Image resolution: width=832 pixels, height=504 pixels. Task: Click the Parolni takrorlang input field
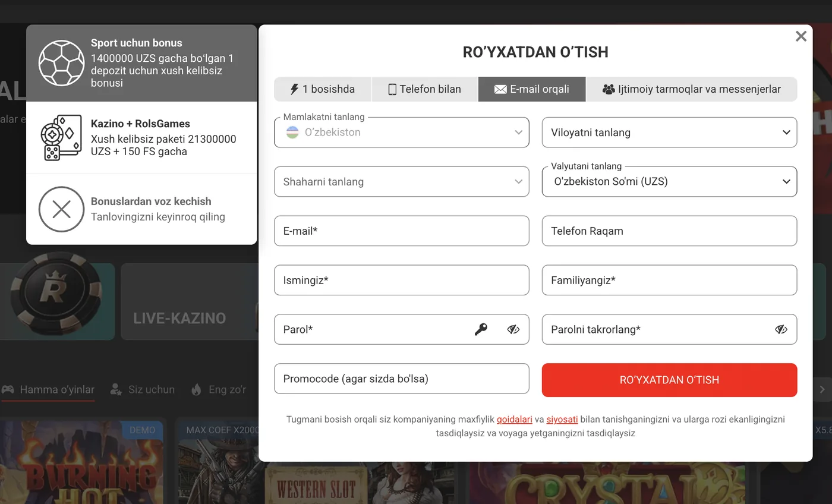tap(669, 329)
